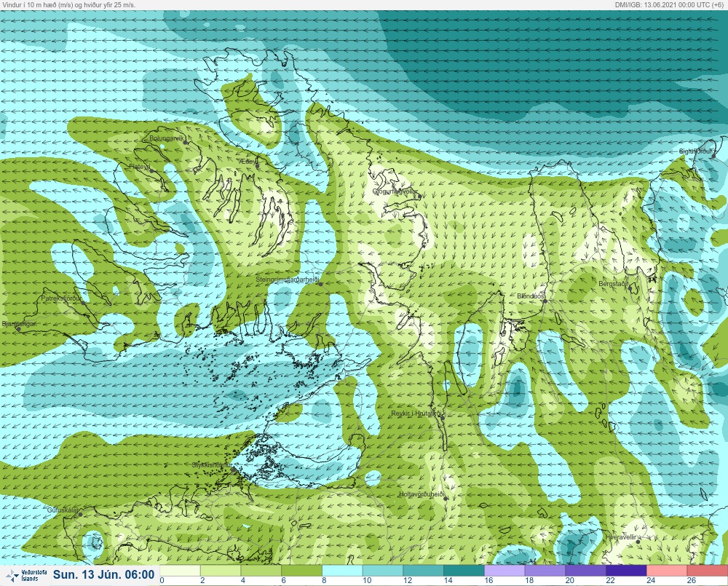This screenshot has width=728, height=586.
Task: Select the Bergstaðir station label
Action: point(614,283)
